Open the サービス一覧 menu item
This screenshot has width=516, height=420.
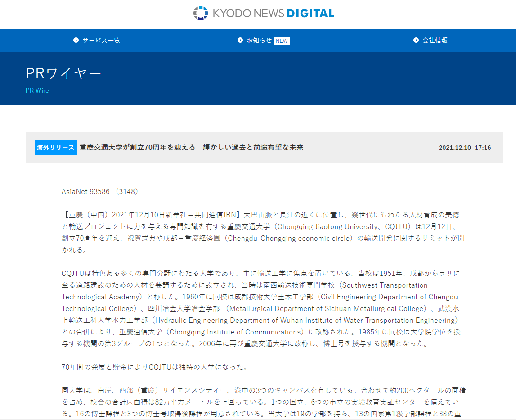101,41
